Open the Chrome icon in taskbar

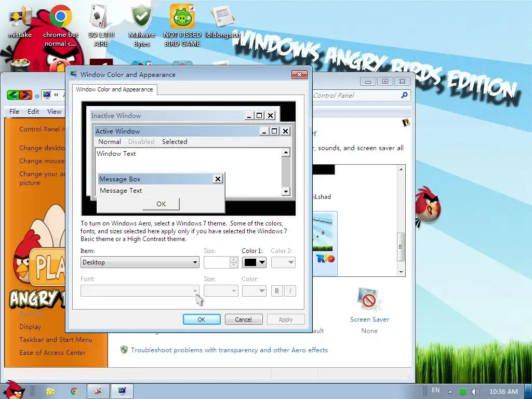coord(74,391)
